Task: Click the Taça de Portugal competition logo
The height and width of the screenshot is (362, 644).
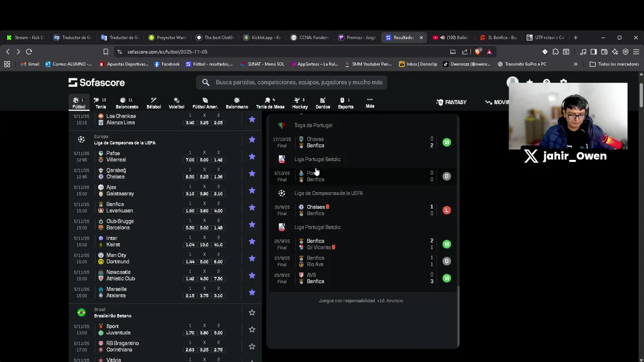Action: tap(282, 125)
